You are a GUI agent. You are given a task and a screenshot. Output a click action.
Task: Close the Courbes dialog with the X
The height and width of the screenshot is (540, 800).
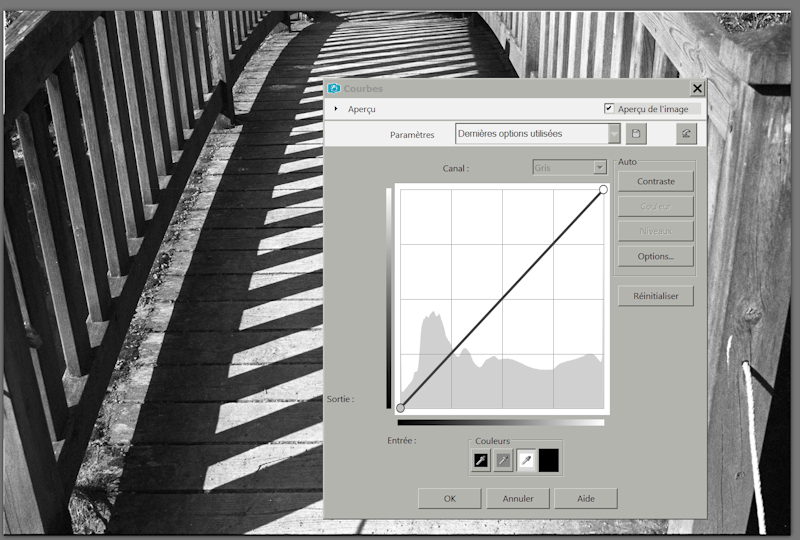[697, 88]
